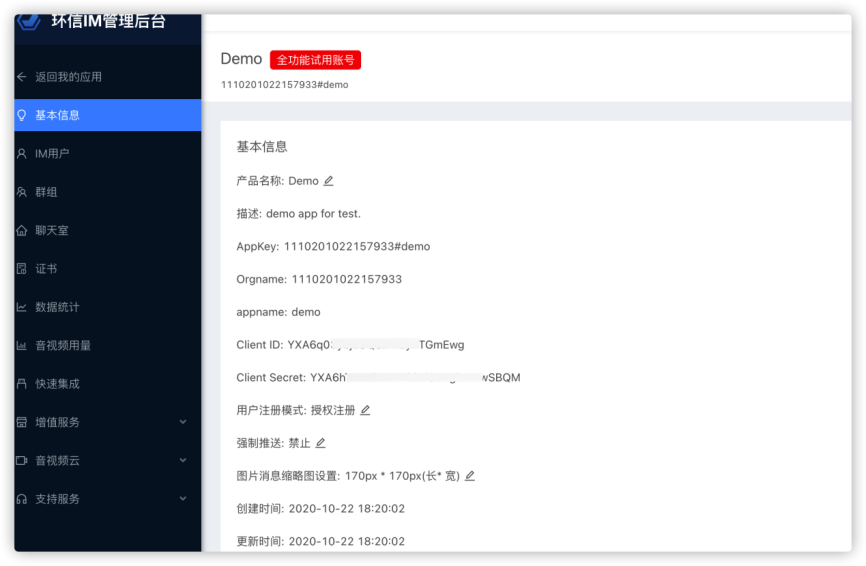Open the 快速集成 menu item
This screenshot has width=866, height=566.
coord(108,383)
